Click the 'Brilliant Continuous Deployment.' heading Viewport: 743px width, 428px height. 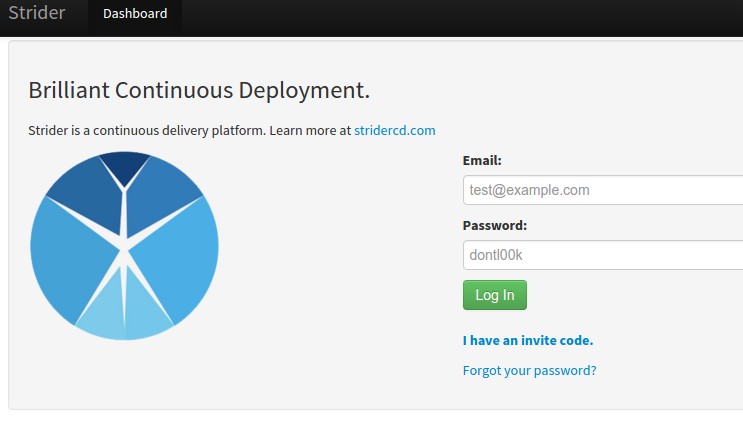(x=199, y=90)
